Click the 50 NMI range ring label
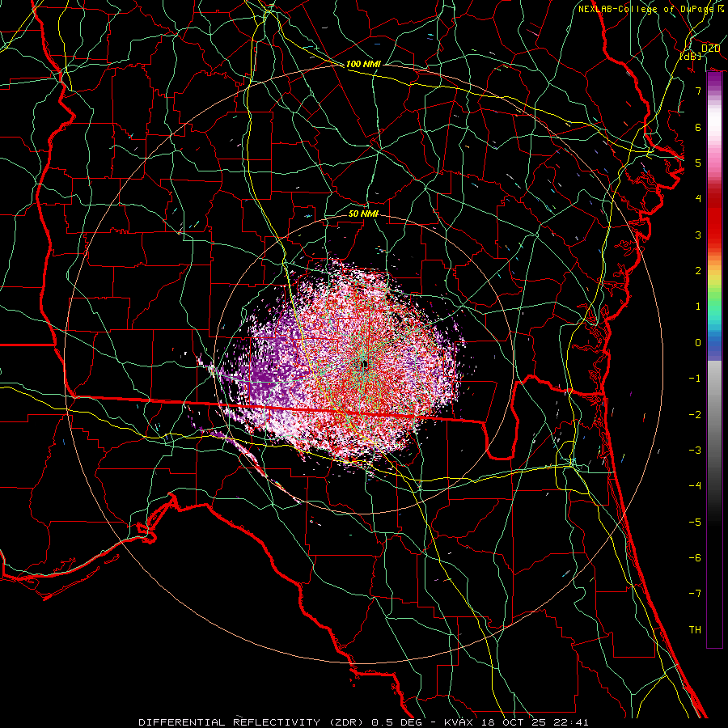Viewport: 728px width, 728px height. [x=363, y=214]
